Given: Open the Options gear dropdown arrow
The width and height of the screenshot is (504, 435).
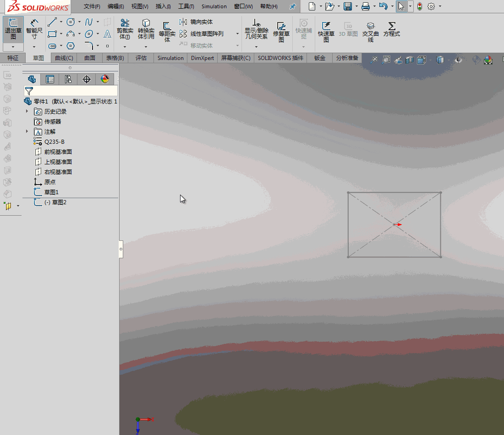Looking at the screenshot, I should [440, 6].
